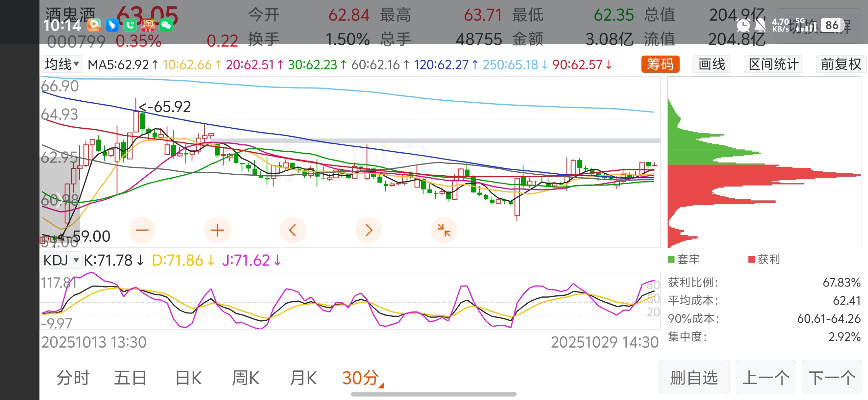Click the 下一个 next stock button
Viewport: 868px width, 400px height.
coord(832,377)
